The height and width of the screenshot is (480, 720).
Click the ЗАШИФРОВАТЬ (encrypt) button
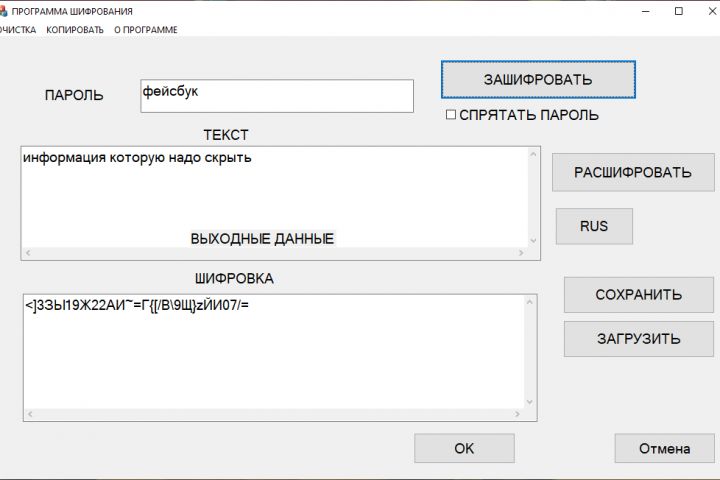click(x=538, y=79)
